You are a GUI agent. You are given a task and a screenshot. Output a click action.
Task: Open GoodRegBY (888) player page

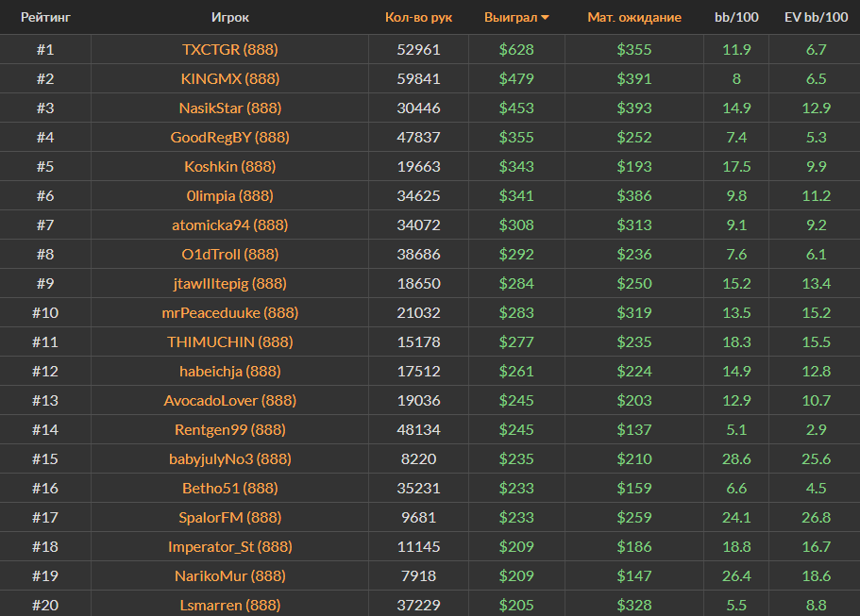pos(229,137)
